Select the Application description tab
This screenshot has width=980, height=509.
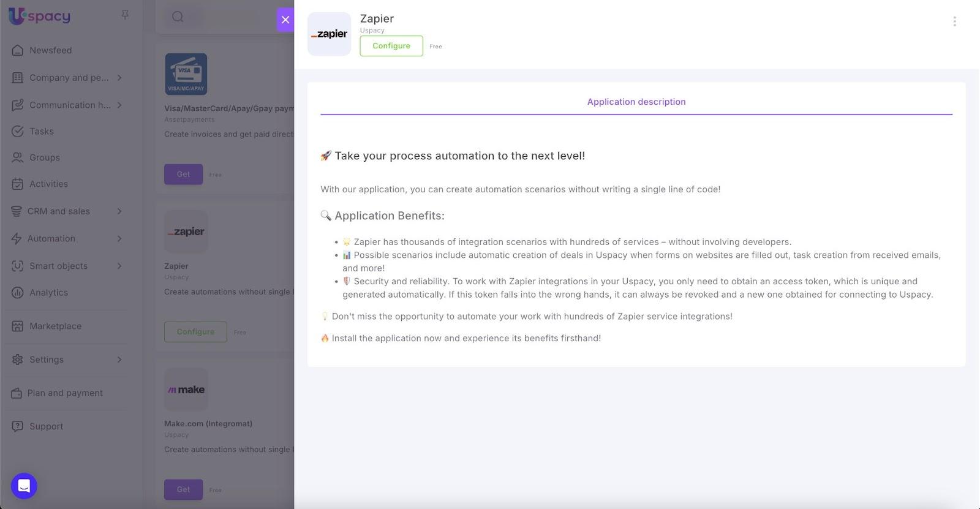[x=636, y=102]
